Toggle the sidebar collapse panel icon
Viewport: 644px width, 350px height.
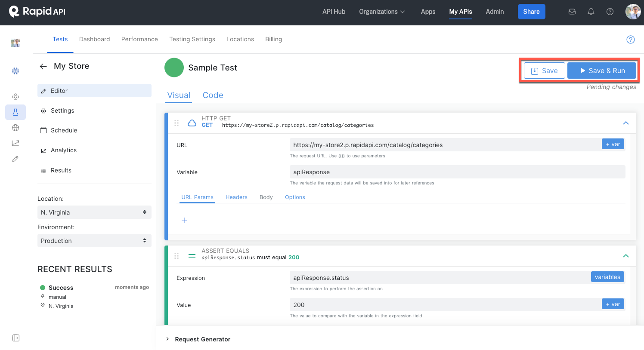16,338
